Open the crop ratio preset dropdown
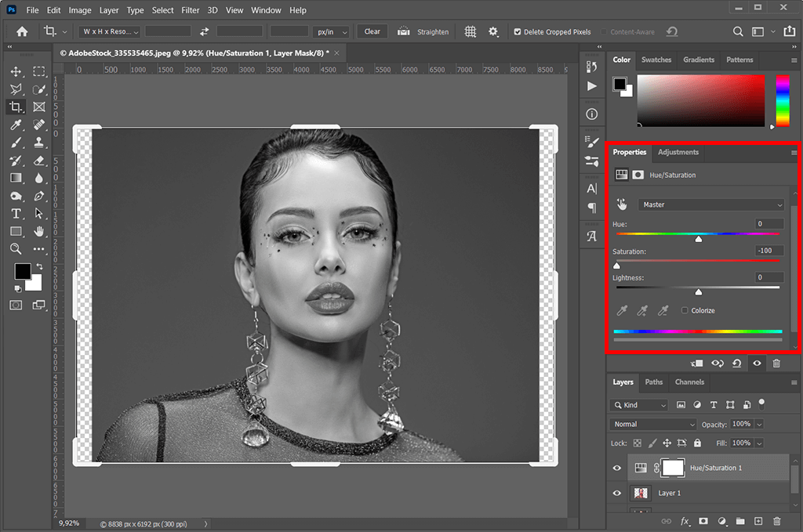Screen dimensions: 803x532 pos(110,31)
